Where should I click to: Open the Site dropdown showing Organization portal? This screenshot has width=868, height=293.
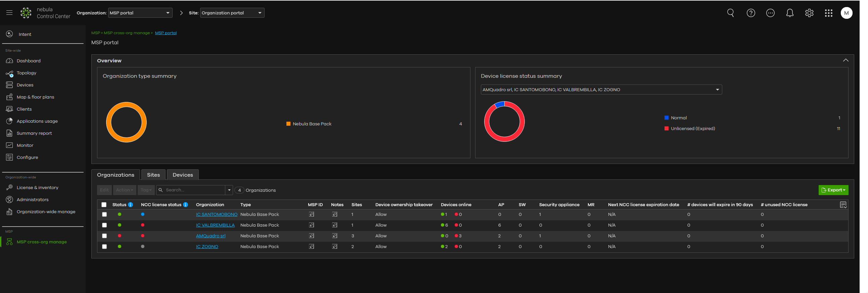tap(232, 13)
